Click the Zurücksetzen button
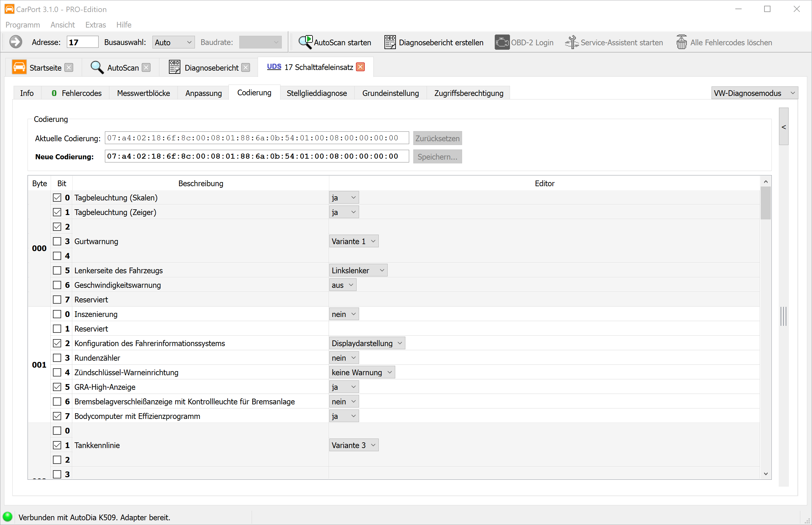Image resolution: width=812 pixels, height=525 pixels. click(x=437, y=138)
